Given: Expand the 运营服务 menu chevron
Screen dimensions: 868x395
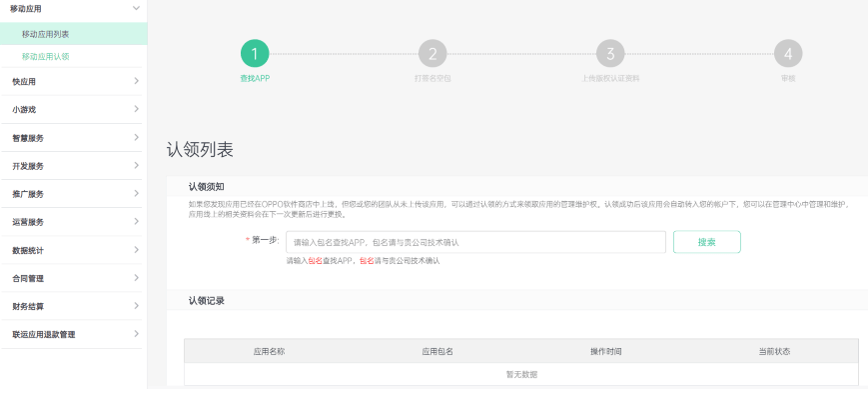Looking at the screenshot, I should point(136,222).
